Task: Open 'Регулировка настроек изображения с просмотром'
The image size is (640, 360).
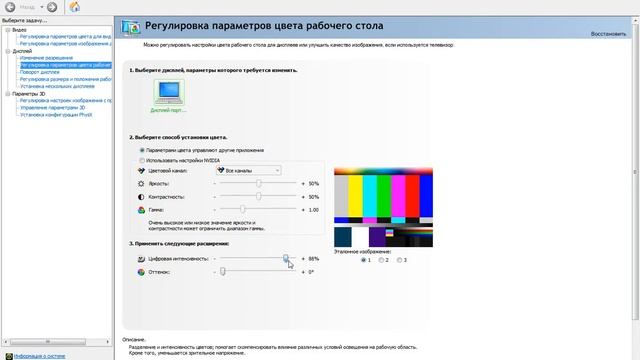Action: pos(65,100)
